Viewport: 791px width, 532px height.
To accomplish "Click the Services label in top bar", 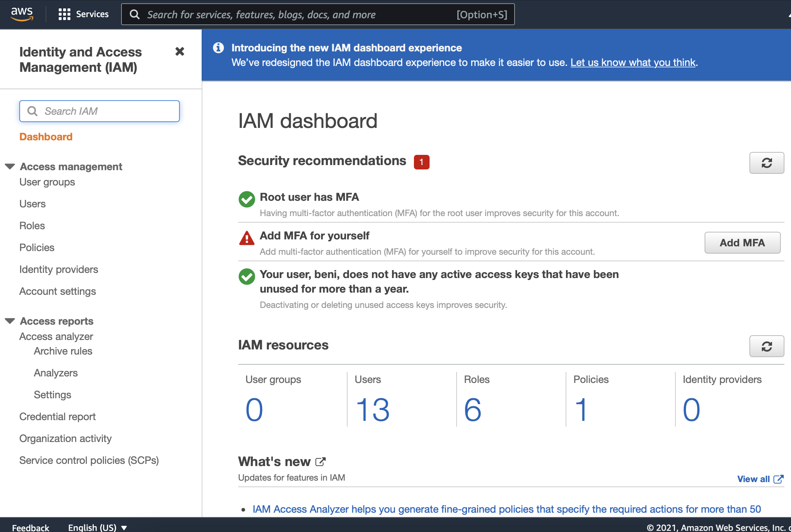I will tap(92, 14).
